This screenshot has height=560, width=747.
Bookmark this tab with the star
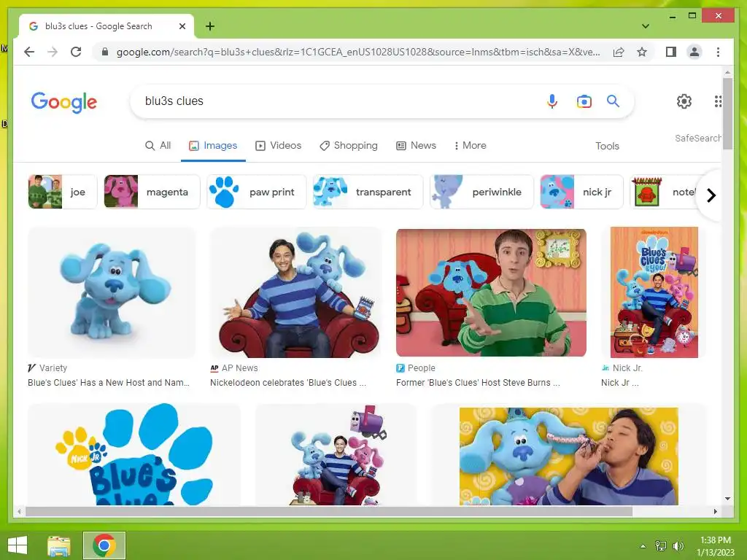(642, 52)
